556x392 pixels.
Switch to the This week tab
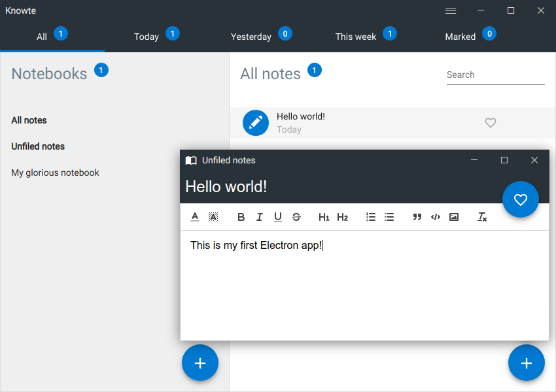366,37
